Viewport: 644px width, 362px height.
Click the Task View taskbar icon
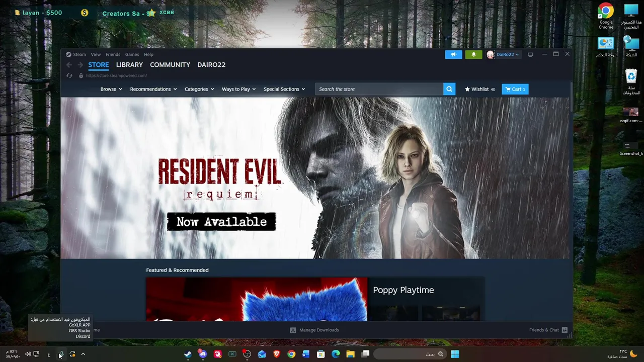(365, 354)
